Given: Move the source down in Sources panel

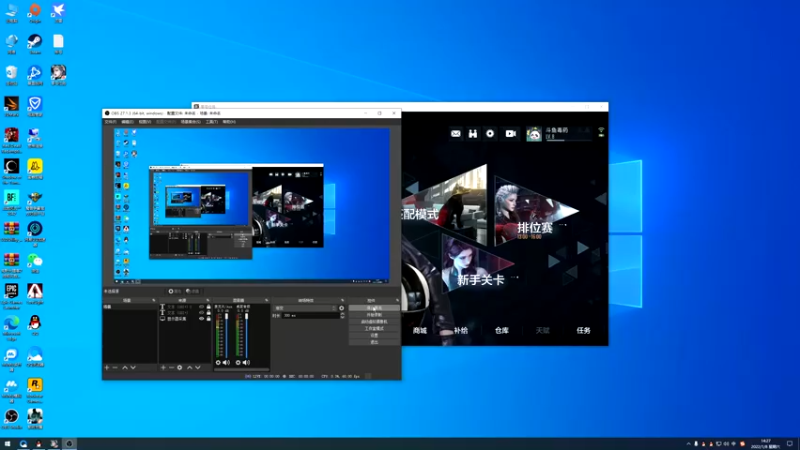Looking at the screenshot, I should 197,367.
